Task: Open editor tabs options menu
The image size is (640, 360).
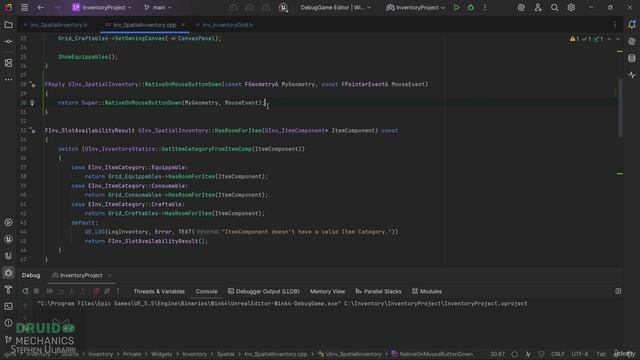Action: point(615,25)
